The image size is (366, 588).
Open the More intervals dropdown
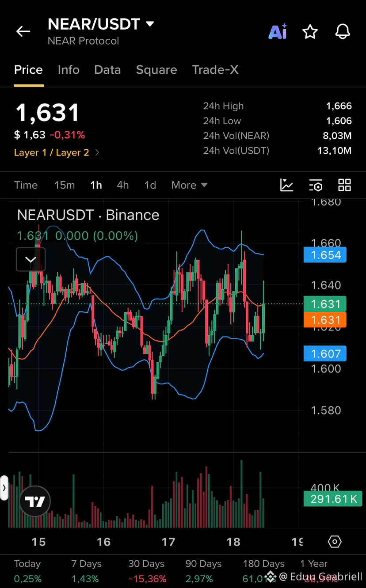(x=189, y=185)
